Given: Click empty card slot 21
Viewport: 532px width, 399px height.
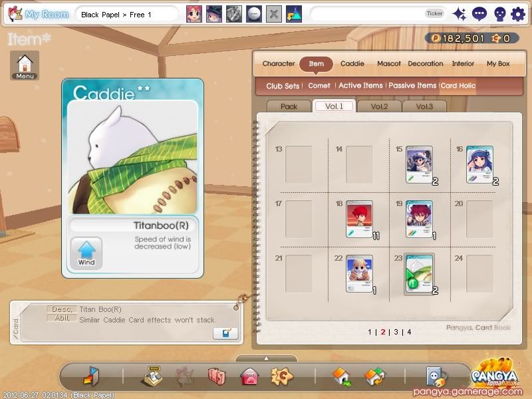Looking at the screenshot, I should [x=299, y=274].
